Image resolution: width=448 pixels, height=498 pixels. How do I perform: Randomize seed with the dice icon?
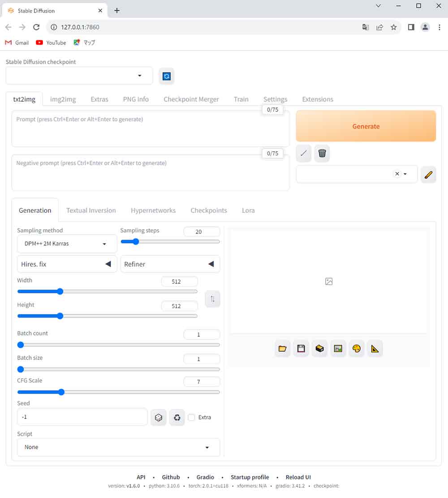pos(159,417)
